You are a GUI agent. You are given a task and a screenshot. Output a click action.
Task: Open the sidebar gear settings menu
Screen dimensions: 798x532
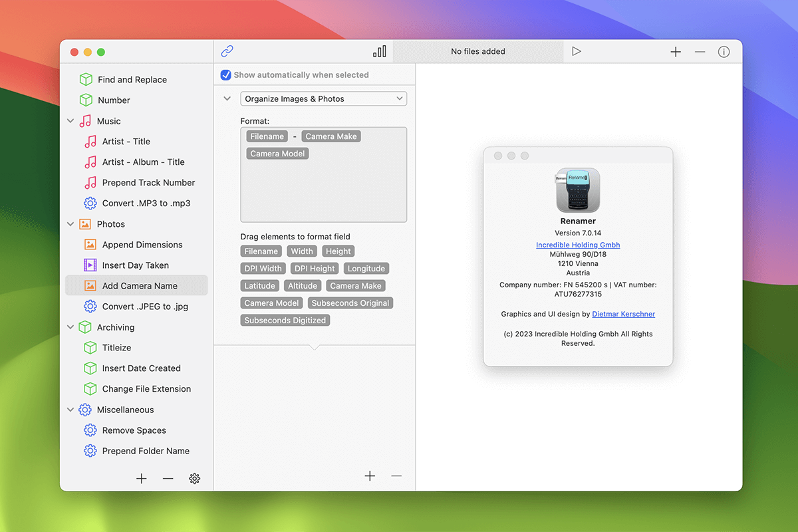194,478
